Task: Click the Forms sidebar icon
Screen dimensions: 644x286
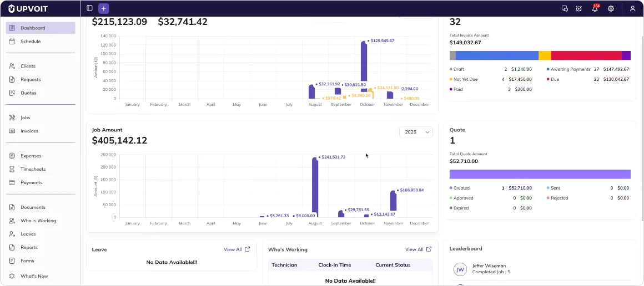Action: point(12,261)
